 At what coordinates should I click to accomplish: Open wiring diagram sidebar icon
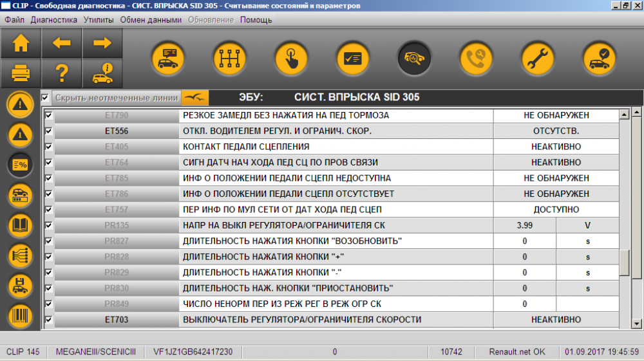(20, 256)
